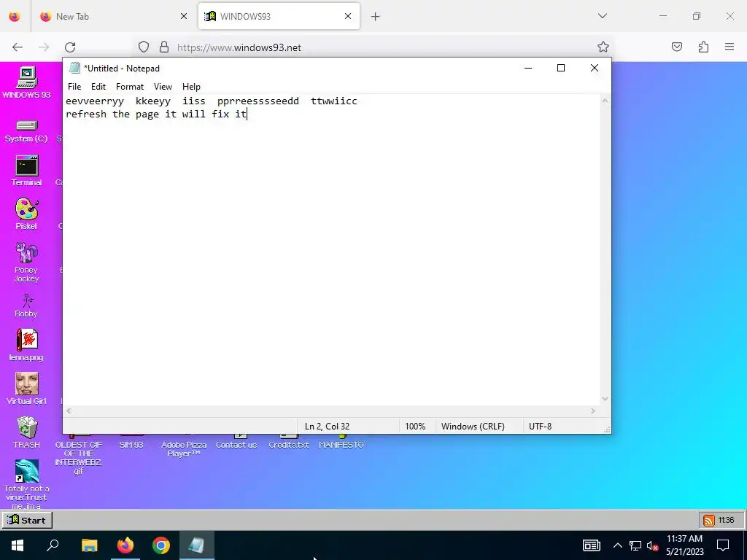Launch the Virtual Girl icon
The width and height of the screenshot is (747, 560).
click(x=27, y=388)
